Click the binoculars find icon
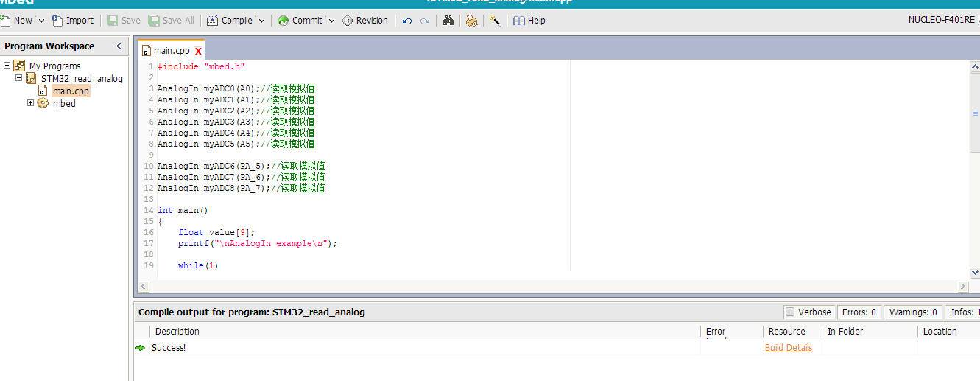The height and width of the screenshot is (381, 980). point(448,21)
